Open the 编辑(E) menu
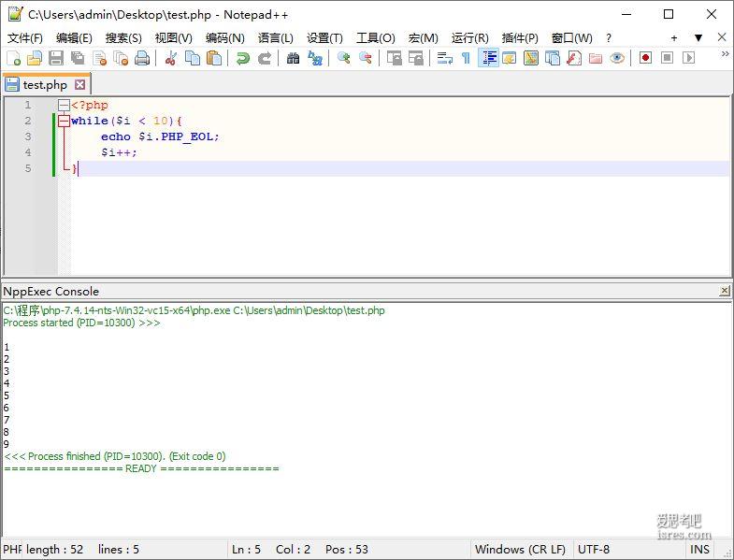734x560 pixels. (74, 38)
